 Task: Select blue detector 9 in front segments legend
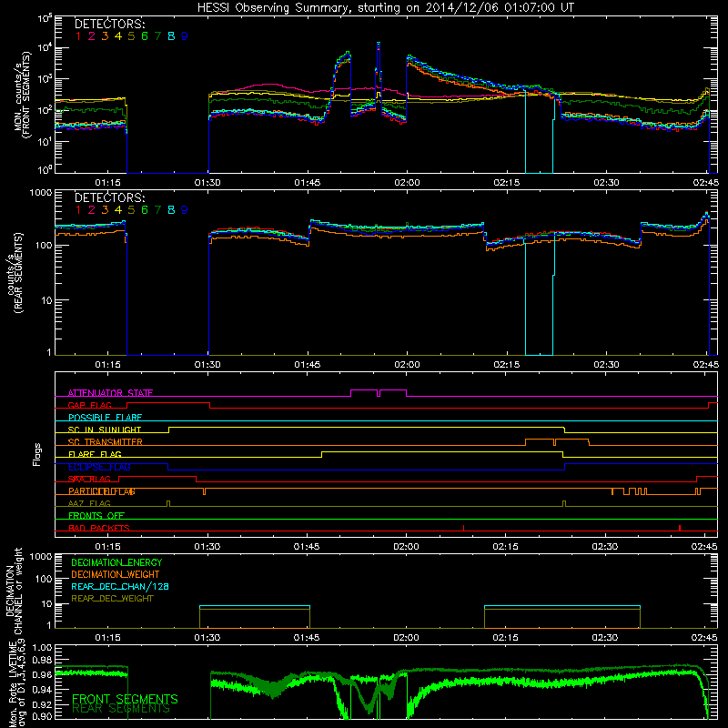(x=185, y=36)
